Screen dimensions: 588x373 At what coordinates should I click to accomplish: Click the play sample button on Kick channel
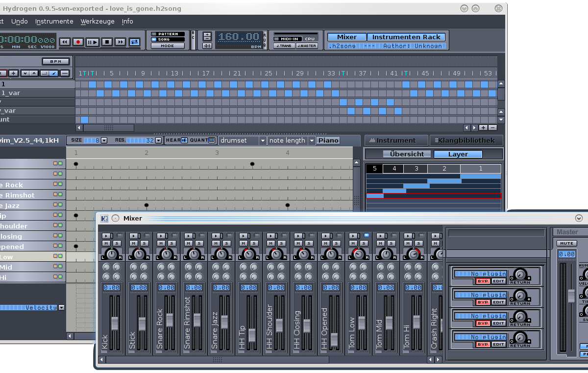pyautogui.click(x=106, y=236)
